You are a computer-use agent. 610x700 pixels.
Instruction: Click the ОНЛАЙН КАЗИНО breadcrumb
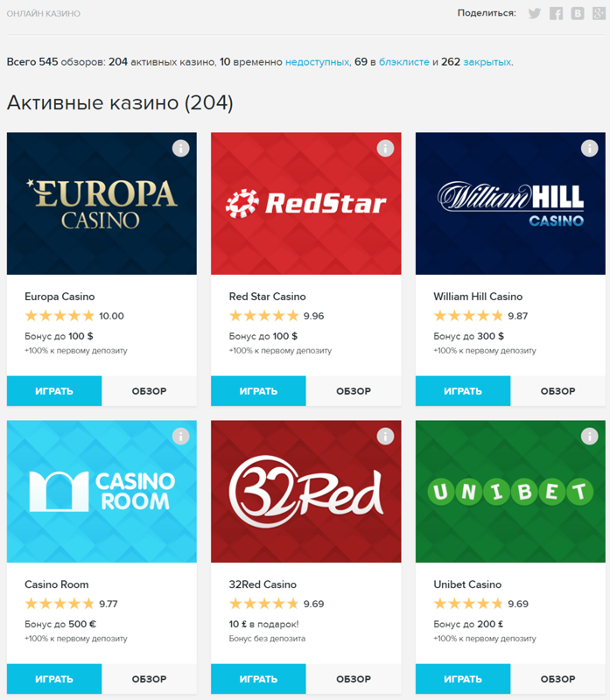click(43, 14)
